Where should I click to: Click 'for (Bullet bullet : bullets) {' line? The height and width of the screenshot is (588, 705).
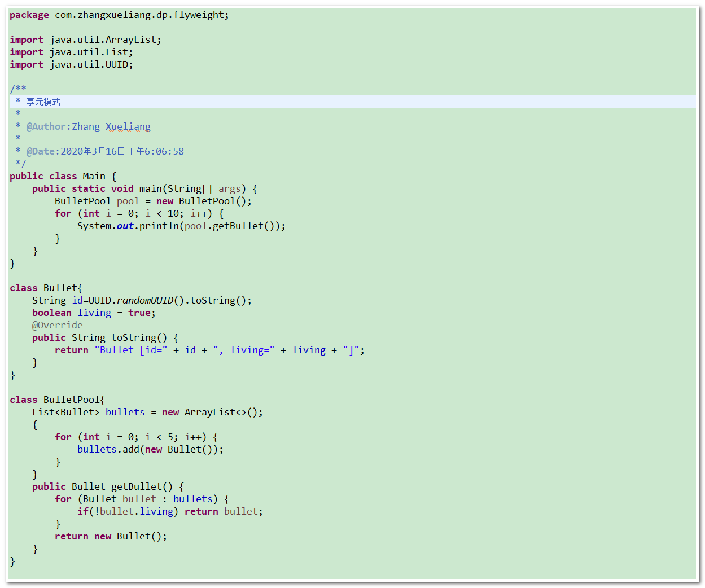click(x=142, y=499)
